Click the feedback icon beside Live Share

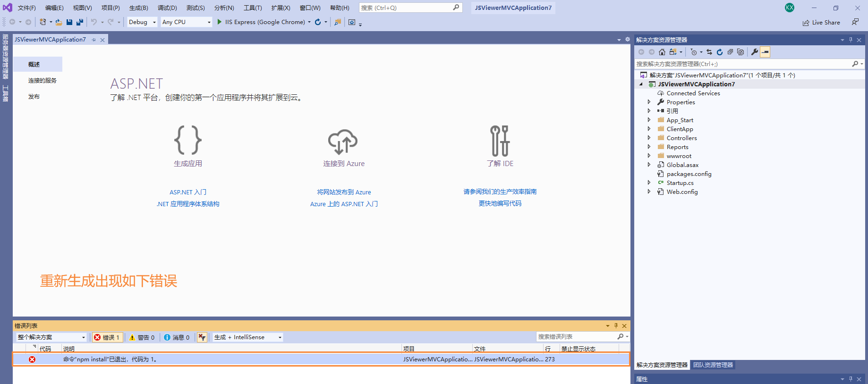pyautogui.click(x=855, y=22)
